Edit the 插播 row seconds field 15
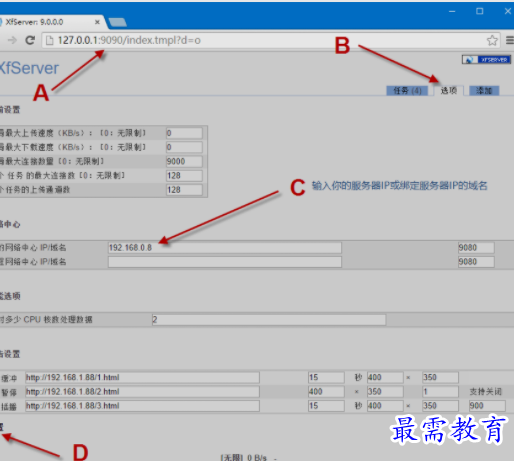This screenshot has width=514, height=461. point(326,406)
